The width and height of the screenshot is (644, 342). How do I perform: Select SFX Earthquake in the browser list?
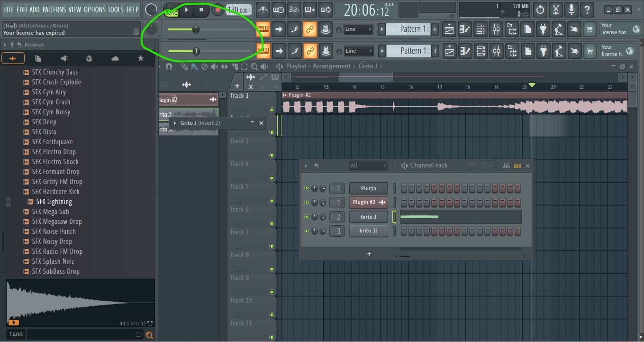pyautogui.click(x=52, y=142)
